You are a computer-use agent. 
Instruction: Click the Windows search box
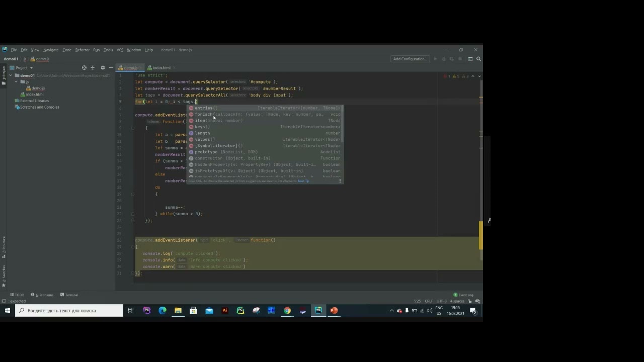tap(69, 311)
